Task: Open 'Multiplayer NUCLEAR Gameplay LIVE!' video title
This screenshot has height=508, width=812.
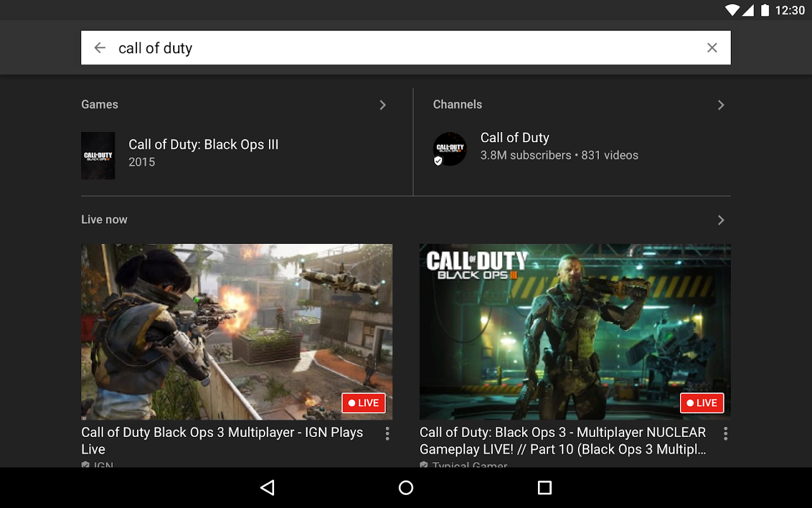Action: coord(563,441)
